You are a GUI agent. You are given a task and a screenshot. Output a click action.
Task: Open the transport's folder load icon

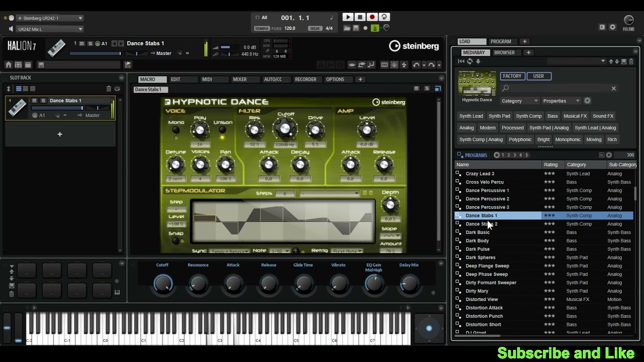pos(348,28)
